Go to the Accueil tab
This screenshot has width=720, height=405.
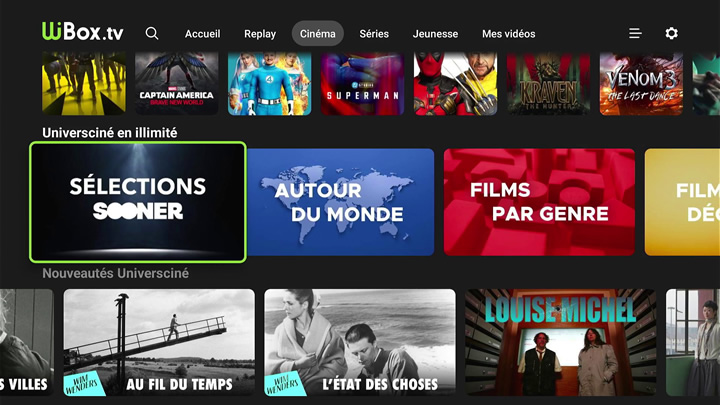point(202,34)
